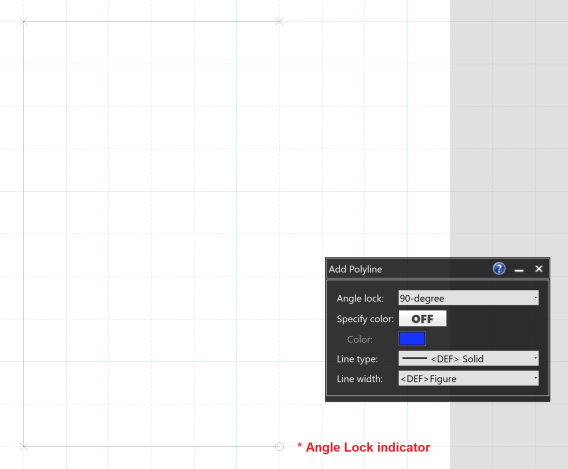The height and width of the screenshot is (469, 568).
Task: Open help for Add Polyline panel
Action: click(x=499, y=269)
